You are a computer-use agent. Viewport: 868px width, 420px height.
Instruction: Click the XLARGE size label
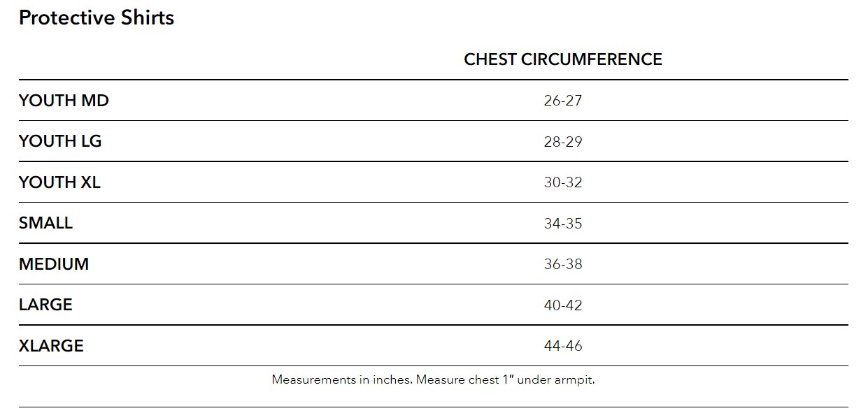point(51,346)
